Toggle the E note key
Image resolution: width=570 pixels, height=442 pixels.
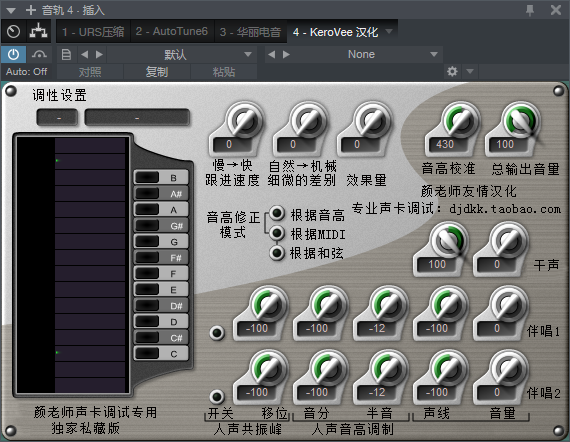pos(161,289)
